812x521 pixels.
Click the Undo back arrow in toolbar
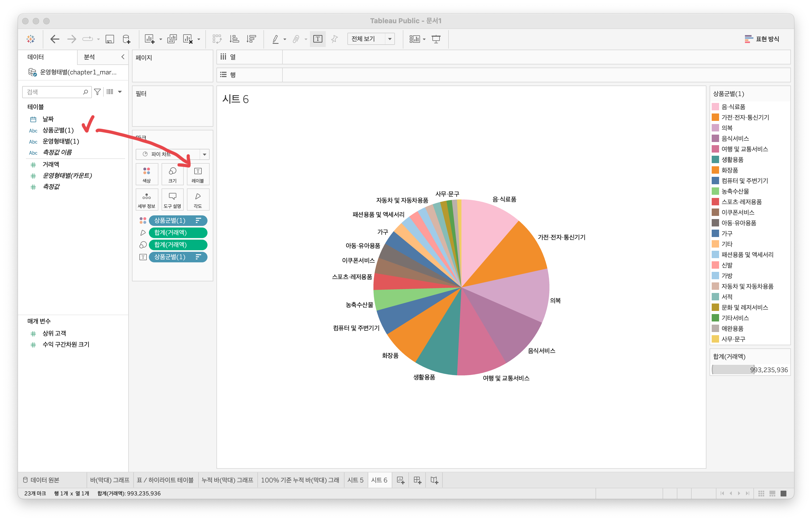click(54, 39)
